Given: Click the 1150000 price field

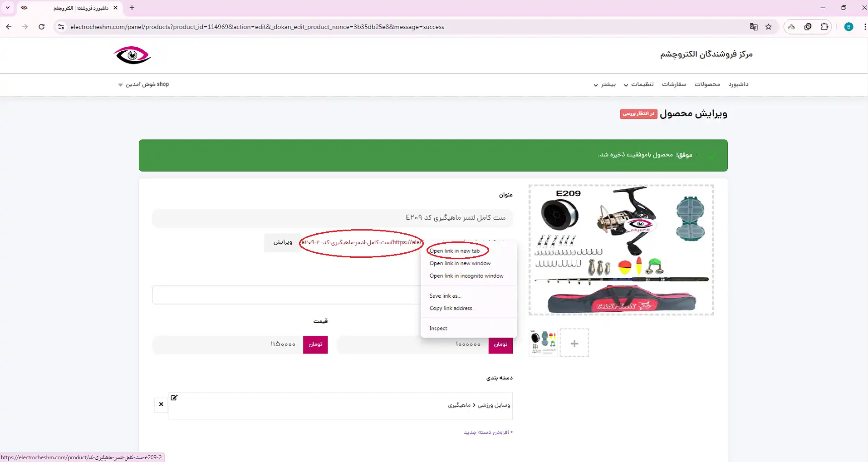Looking at the screenshot, I should coord(228,344).
